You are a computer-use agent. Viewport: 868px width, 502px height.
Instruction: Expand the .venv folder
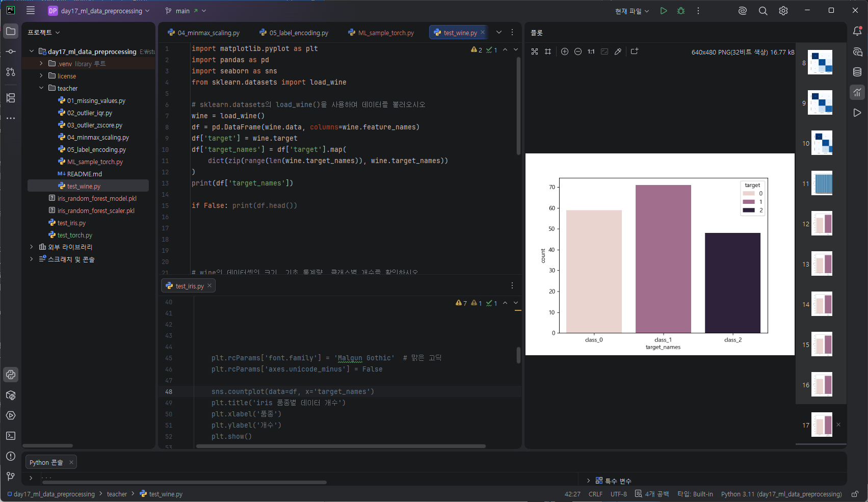41,64
